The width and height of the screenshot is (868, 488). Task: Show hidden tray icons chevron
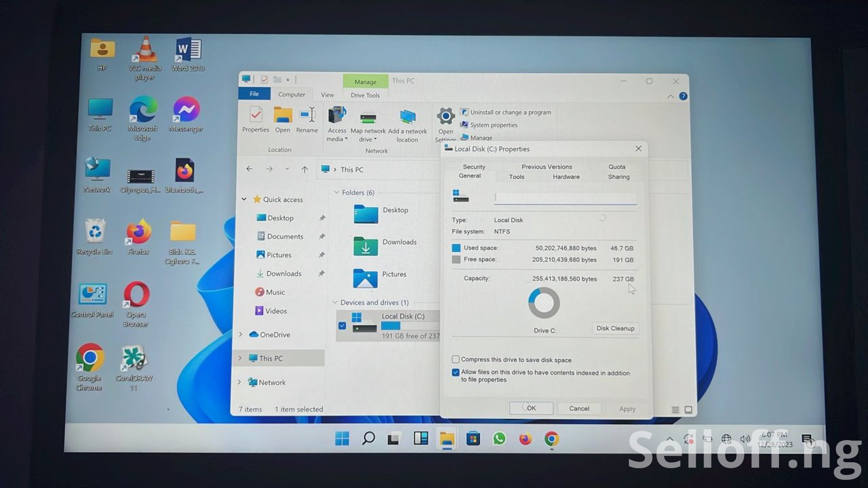pos(670,439)
